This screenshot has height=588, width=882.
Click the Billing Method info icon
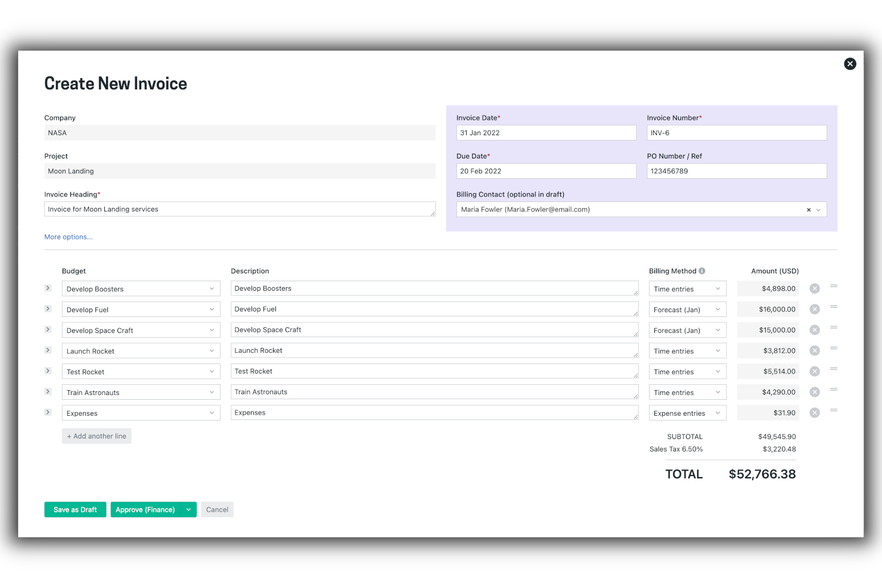(702, 271)
